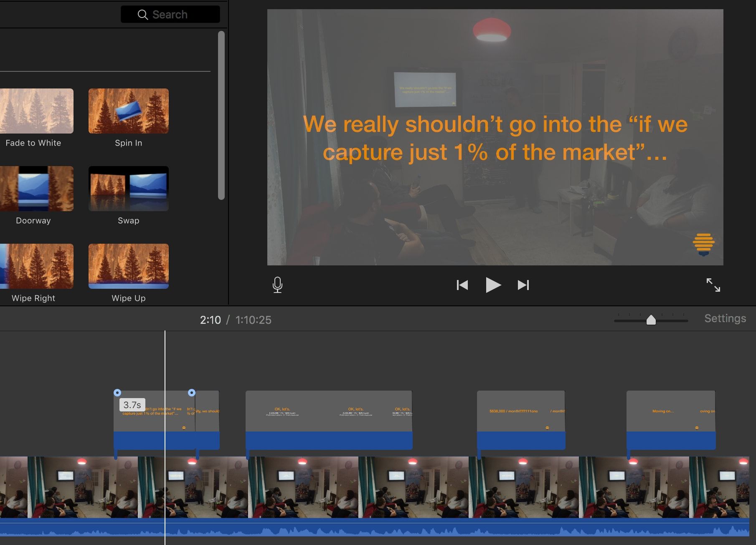
Task: Choose the Doorway transition thumbnail
Action: click(x=37, y=189)
